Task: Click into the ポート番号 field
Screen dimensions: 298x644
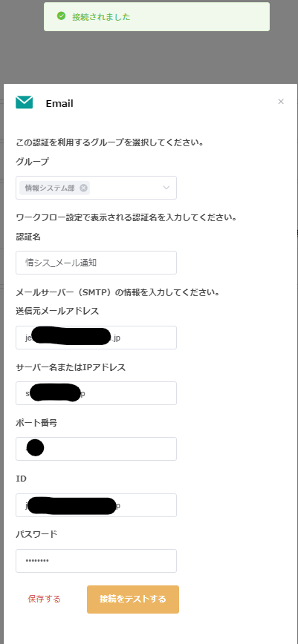Action: pos(97,448)
